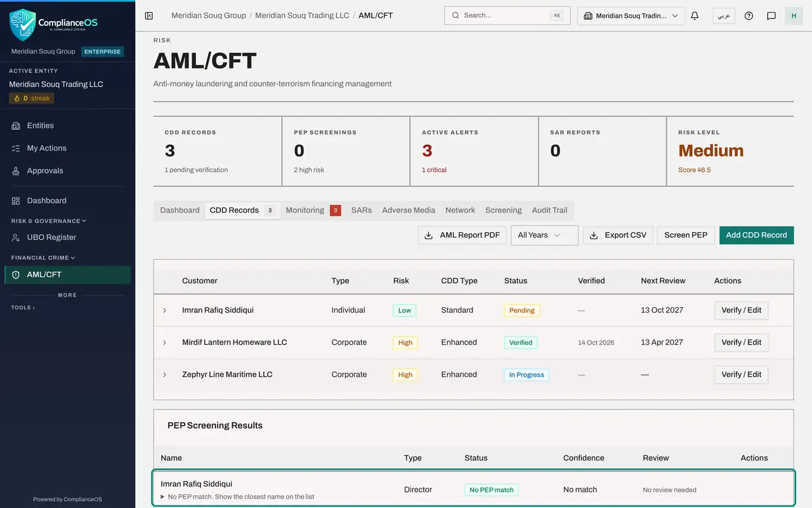The width and height of the screenshot is (812, 508).
Task: Click the streak flame badge
Action: (x=32, y=98)
